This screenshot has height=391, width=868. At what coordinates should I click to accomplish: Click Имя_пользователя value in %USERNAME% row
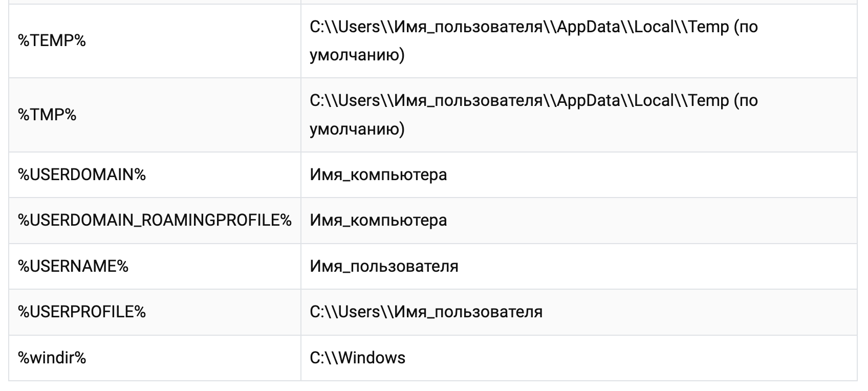pos(384,266)
